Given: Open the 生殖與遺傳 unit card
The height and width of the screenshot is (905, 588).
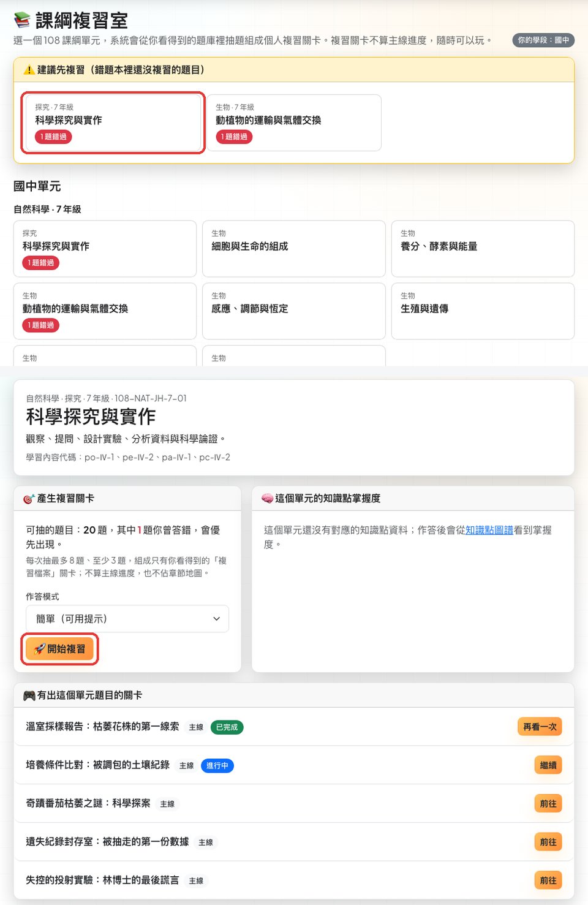Looking at the screenshot, I should coord(483,311).
